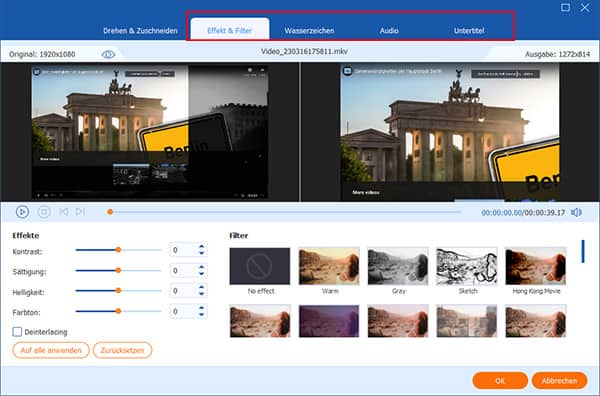Click the Helligkeit slider handle
The image size is (600, 396).
119,290
